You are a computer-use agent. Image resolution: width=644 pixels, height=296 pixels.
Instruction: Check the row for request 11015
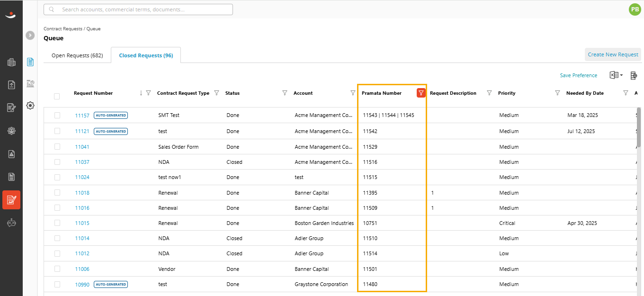(x=57, y=223)
